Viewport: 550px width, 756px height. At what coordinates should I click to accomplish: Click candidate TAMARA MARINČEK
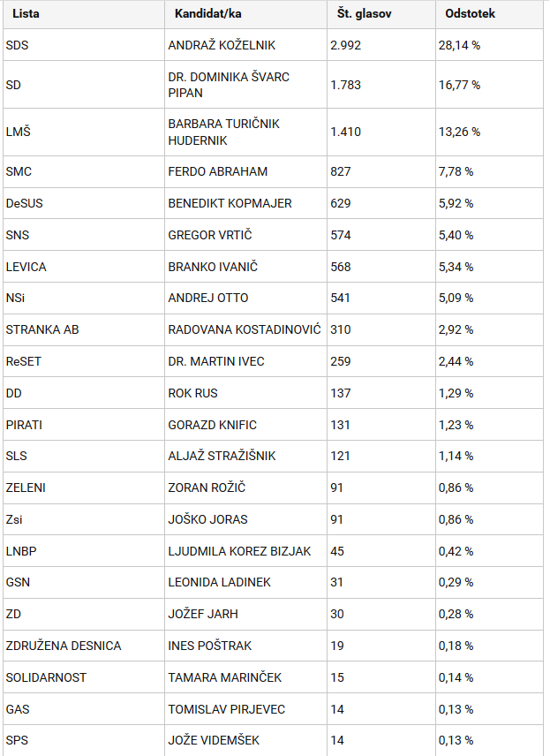[x=224, y=677]
